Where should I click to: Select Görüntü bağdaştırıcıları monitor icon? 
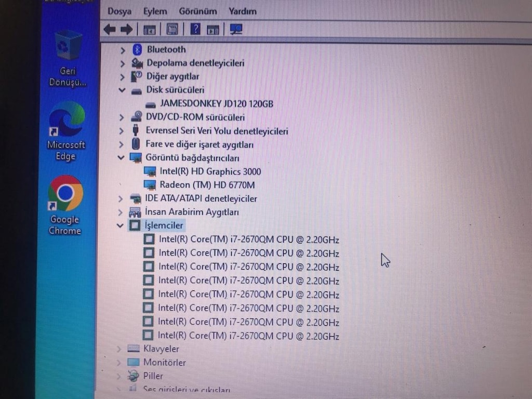[136, 158]
